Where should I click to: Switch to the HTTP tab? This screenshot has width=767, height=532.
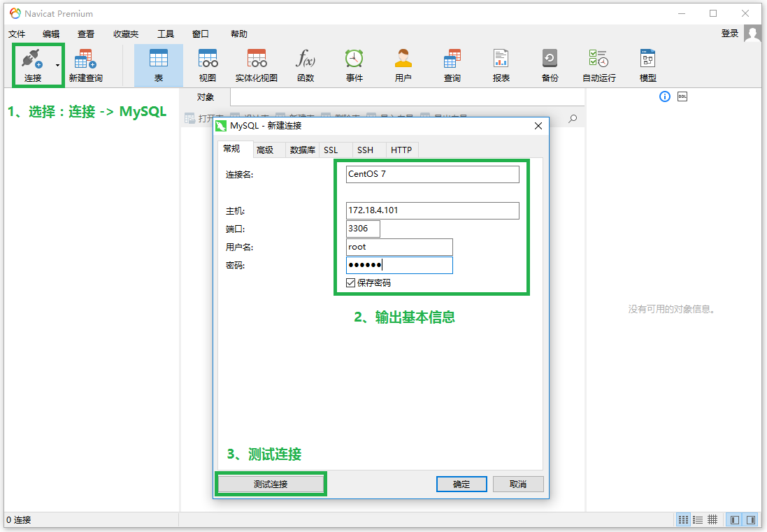[x=401, y=150]
